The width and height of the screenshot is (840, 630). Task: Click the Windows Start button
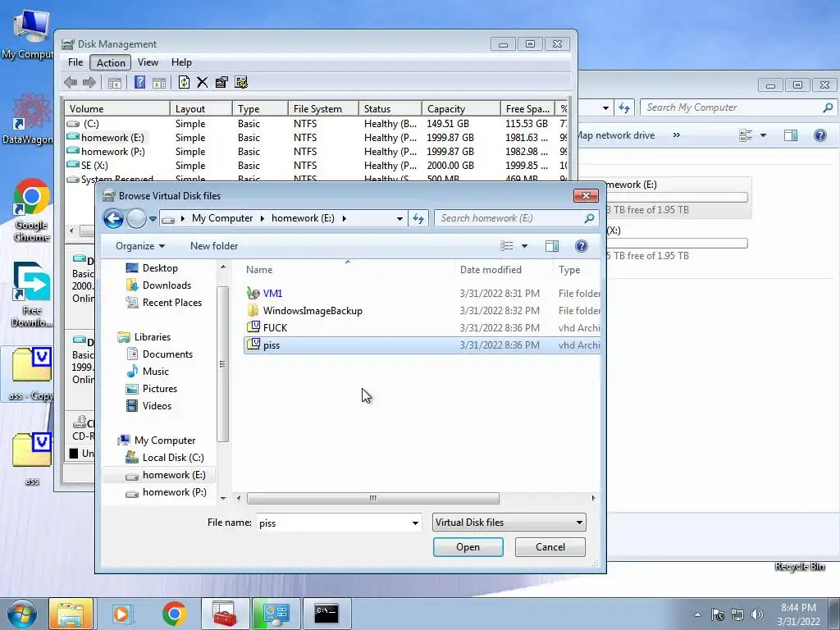point(21,614)
